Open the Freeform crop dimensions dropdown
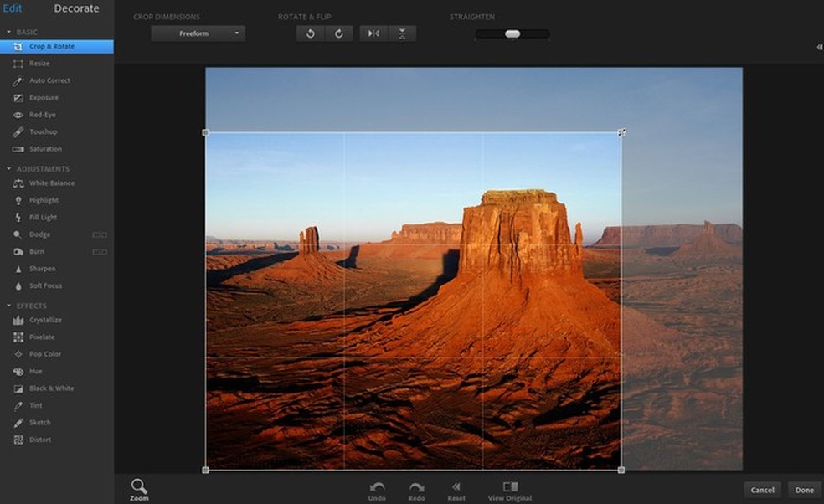 198,33
